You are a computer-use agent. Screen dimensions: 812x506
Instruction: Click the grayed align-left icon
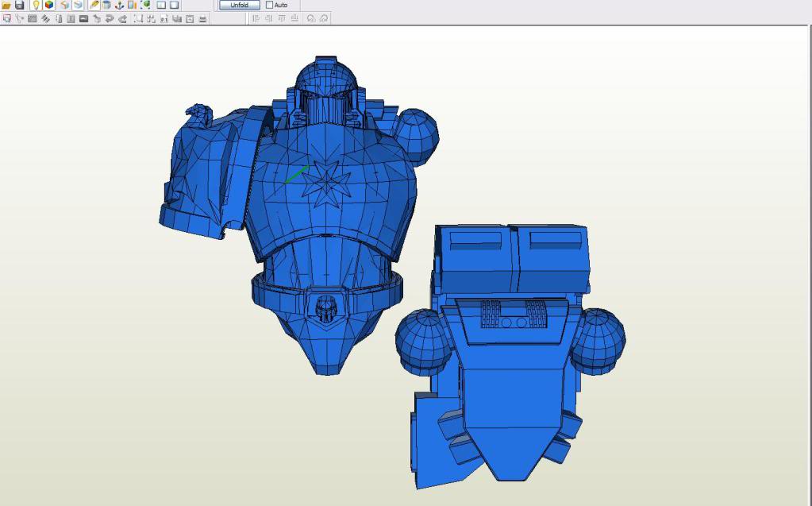pos(256,18)
